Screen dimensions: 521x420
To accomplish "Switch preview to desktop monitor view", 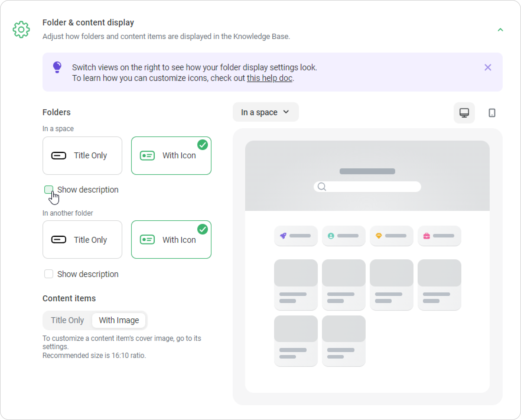I will click(x=464, y=113).
